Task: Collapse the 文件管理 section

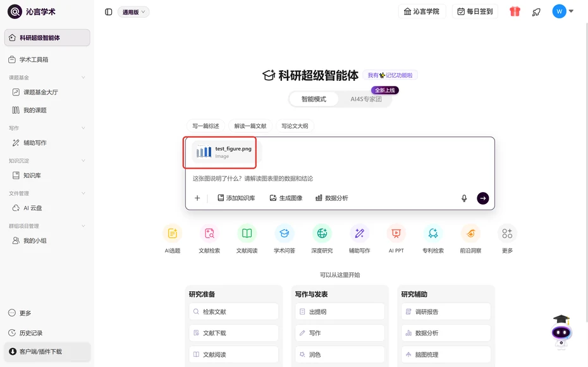Action: tap(83, 193)
